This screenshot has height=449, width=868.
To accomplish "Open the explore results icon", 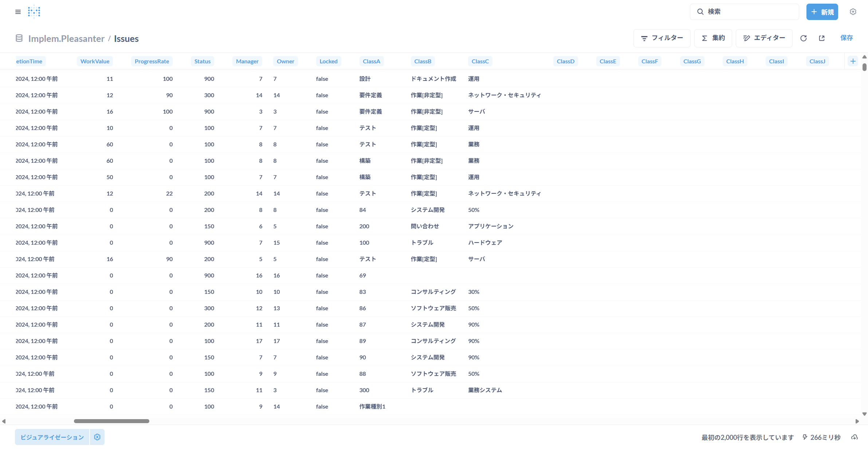I will (x=822, y=38).
